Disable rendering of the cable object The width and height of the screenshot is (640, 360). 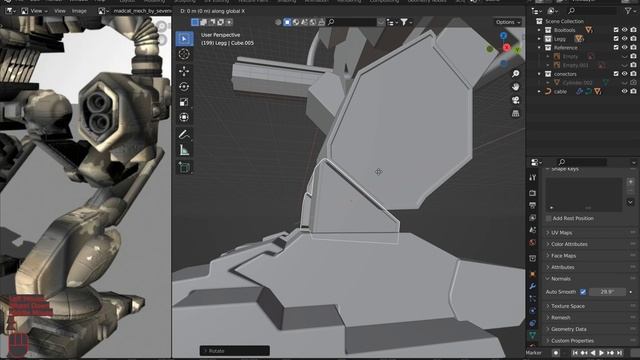(633, 91)
